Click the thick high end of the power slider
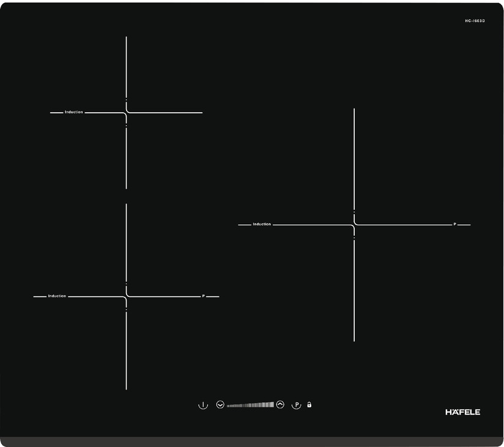504x447 pixels. pos(271,405)
